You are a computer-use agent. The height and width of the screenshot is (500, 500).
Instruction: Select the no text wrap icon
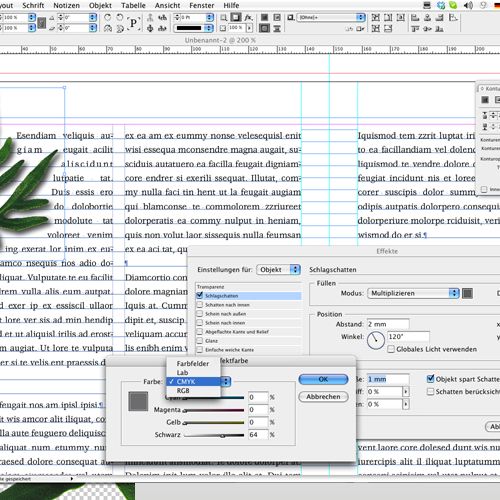[x=264, y=17]
